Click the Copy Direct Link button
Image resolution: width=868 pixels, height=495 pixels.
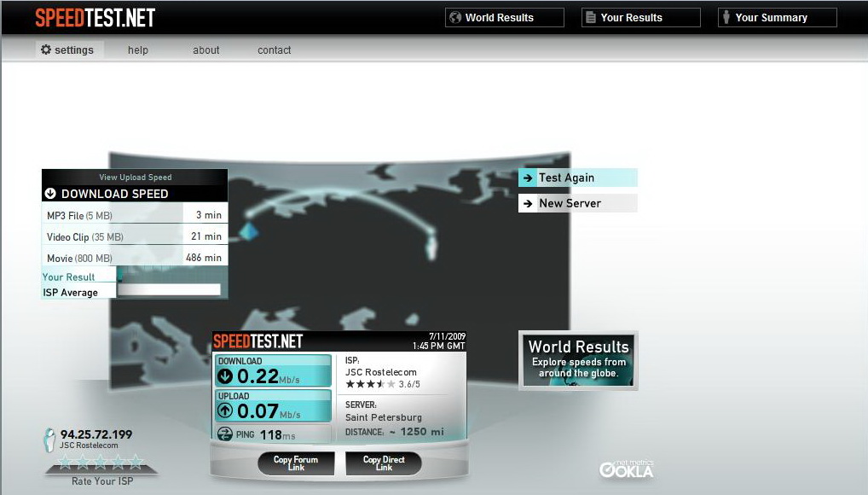(384, 463)
